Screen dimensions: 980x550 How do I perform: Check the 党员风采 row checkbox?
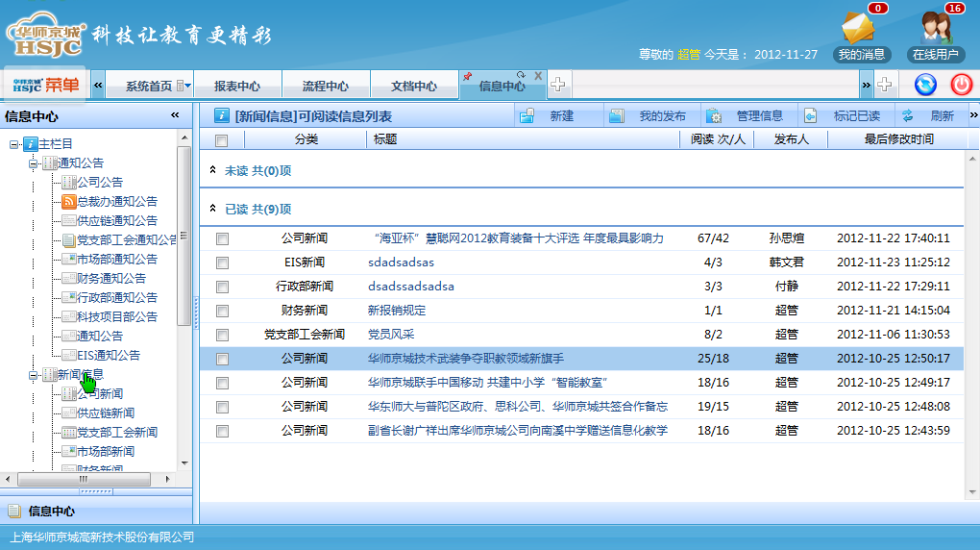click(222, 335)
